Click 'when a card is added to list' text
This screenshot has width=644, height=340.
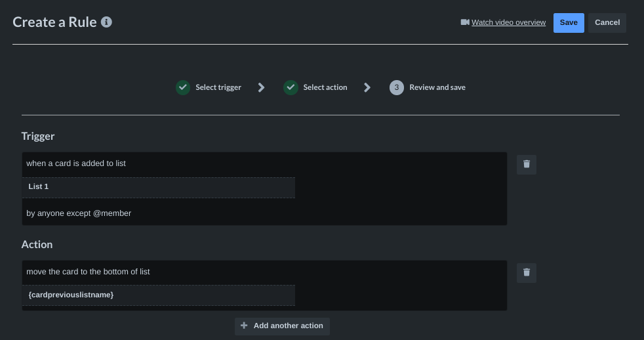click(x=76, y=163)
